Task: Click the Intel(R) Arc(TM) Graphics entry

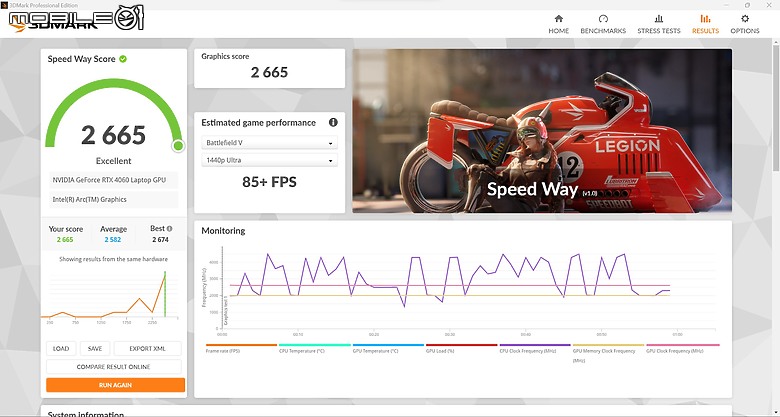Action: pyautogui.click(x=113, y=200)
